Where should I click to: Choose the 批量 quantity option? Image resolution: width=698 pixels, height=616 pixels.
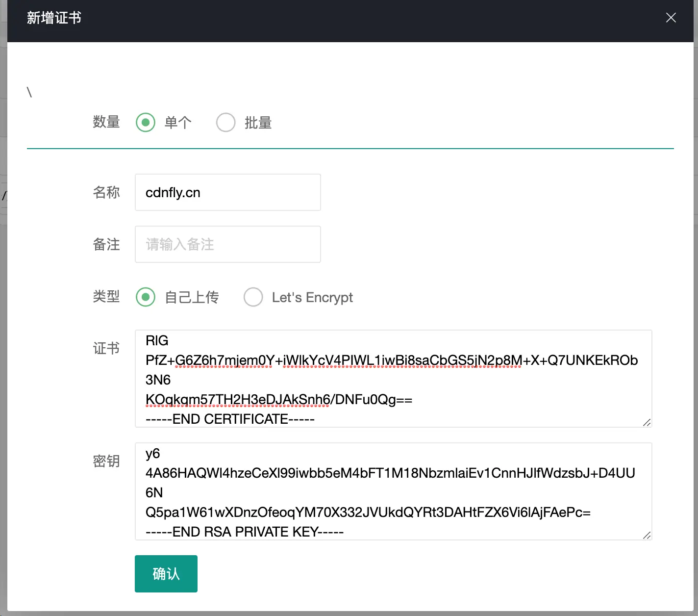coord(226,122)
